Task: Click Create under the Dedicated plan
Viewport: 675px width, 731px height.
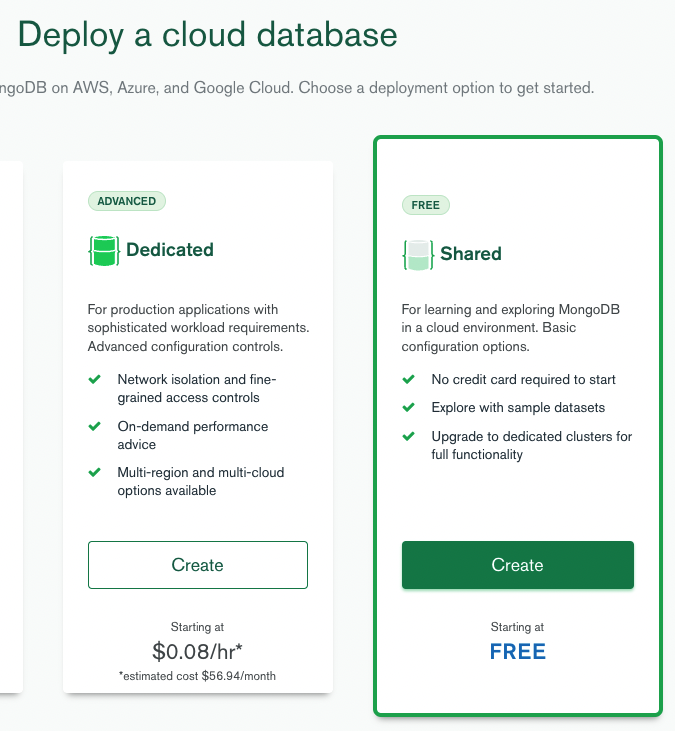Action: [x=198, y=565]
